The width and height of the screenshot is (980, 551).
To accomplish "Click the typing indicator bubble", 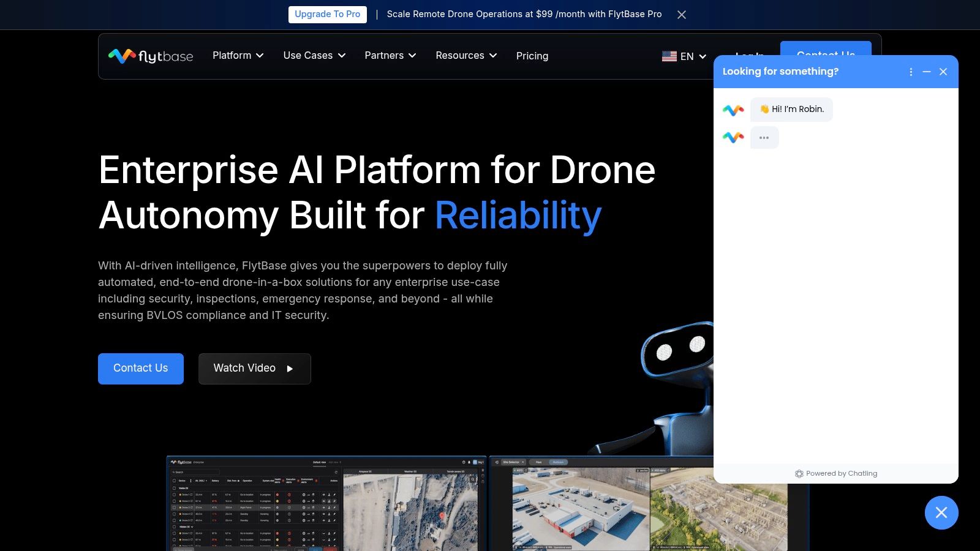I will tap(764, 138).
